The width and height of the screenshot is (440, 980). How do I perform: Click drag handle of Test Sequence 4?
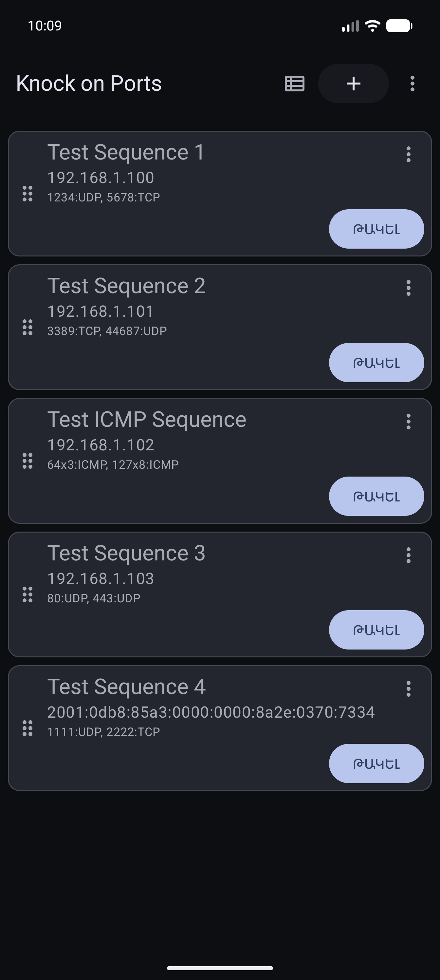point(27,728)
